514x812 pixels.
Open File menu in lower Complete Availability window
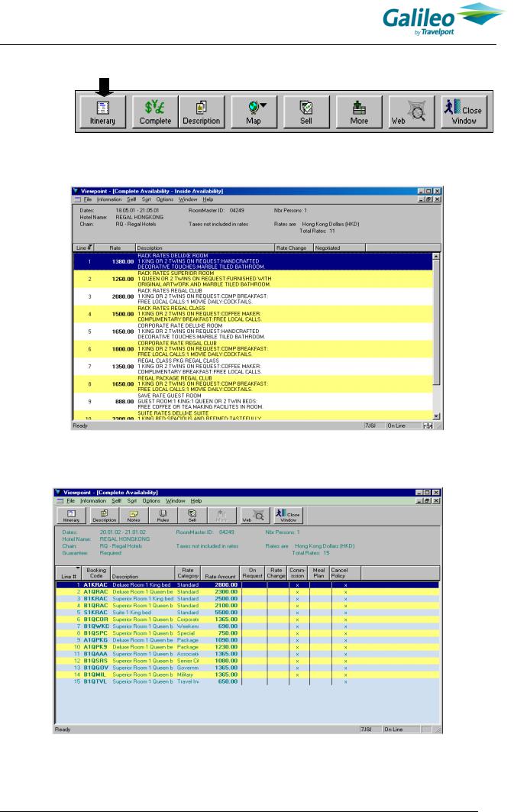(71, 501)
